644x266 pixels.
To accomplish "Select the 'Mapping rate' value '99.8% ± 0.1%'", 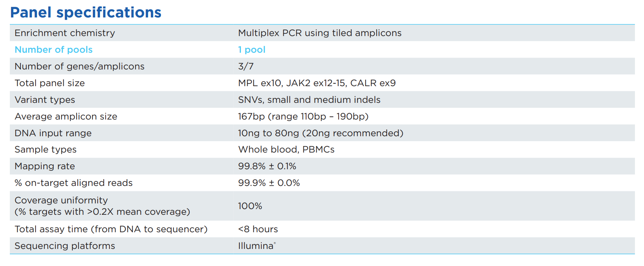I will coord(267,166).
